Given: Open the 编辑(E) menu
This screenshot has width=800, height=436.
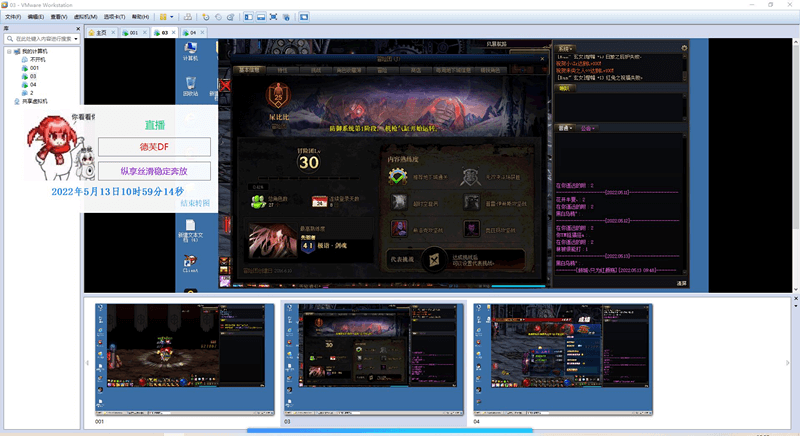Looking at the screenshot, I should point(36,17).
